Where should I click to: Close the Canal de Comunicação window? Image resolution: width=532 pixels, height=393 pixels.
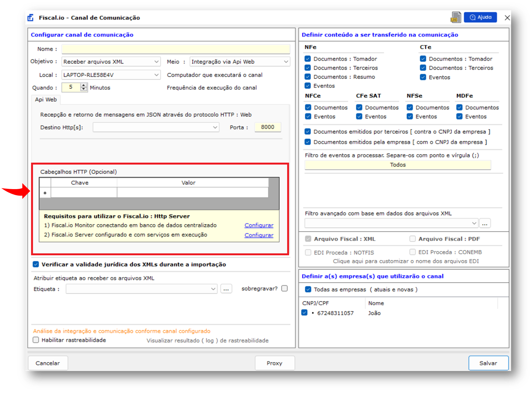pos(507,18)
